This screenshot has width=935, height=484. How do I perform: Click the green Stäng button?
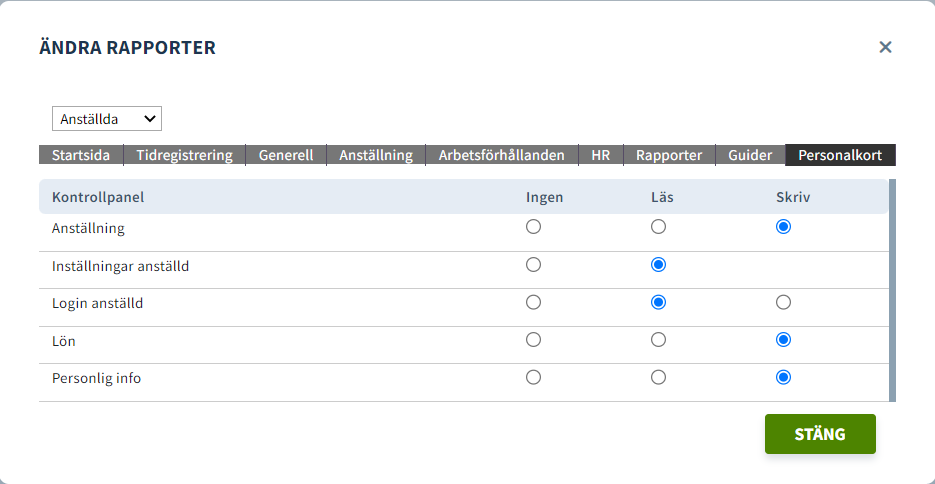pyautogui.click(x=820, y=434)
